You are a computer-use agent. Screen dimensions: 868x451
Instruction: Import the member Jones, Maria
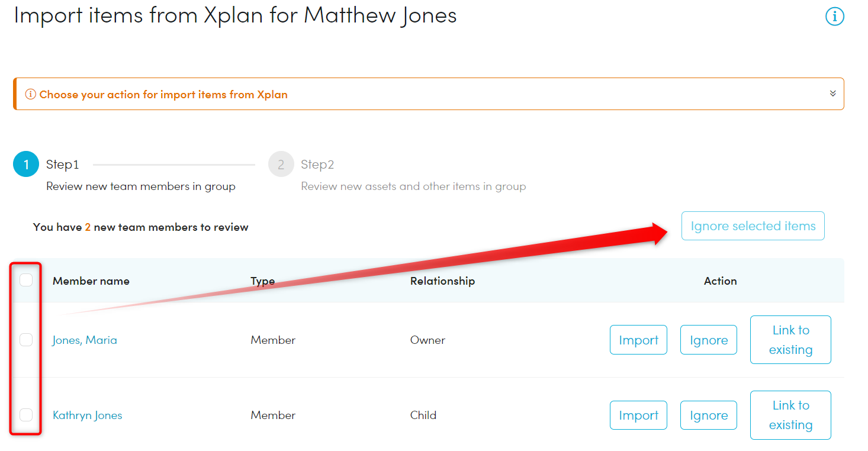point(638,340)
